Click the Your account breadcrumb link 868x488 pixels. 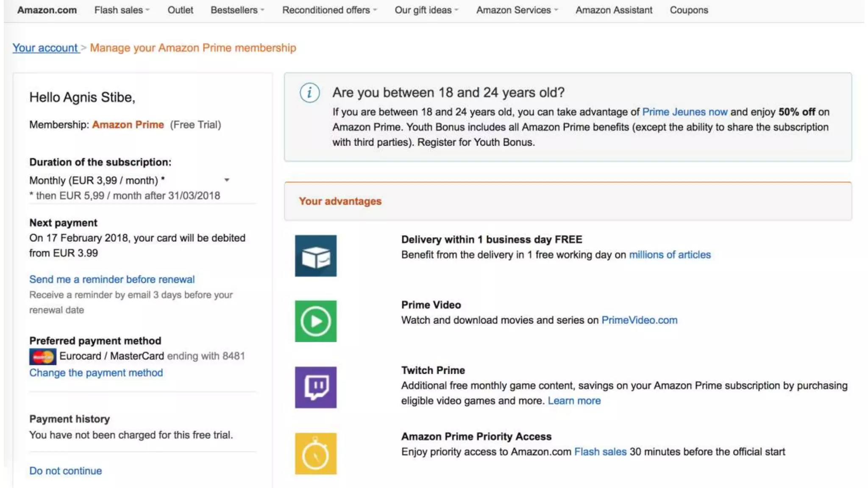click(x=45, y=48)
